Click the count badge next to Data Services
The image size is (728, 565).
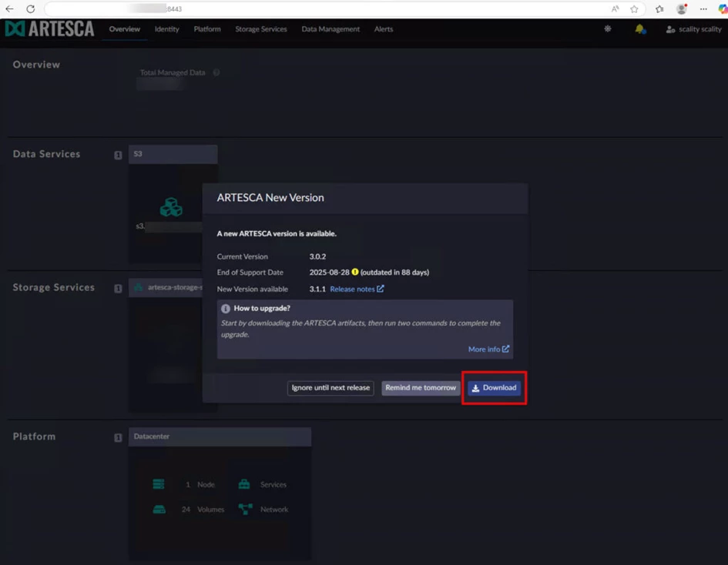118,155
